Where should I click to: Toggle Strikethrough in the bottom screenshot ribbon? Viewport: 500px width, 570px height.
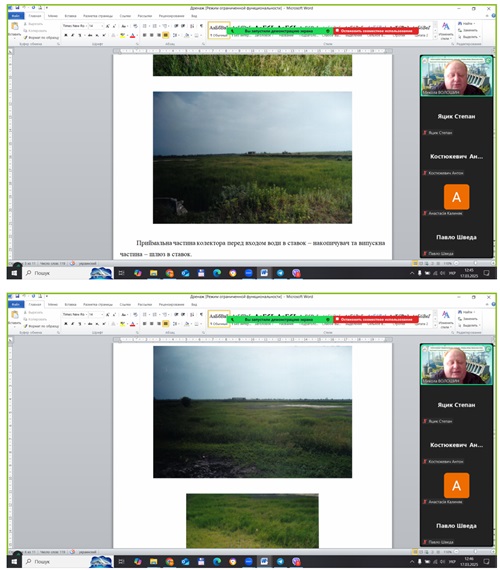89,324
